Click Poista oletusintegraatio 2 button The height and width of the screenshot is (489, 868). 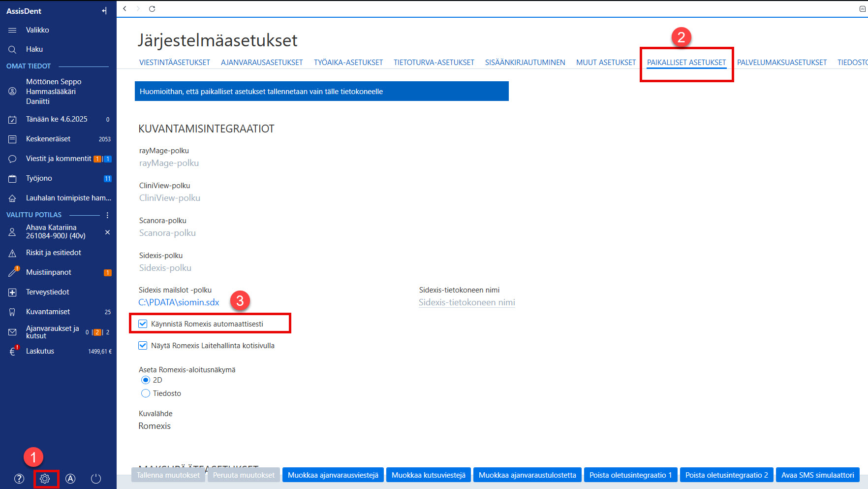[x=727, y=475]
